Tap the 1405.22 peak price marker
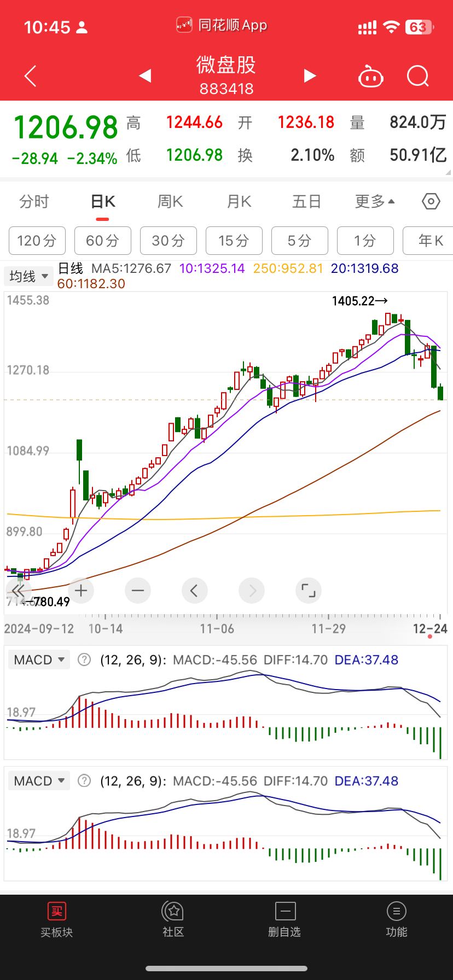This screenshot has height=980, width=453. pos(360,301)
